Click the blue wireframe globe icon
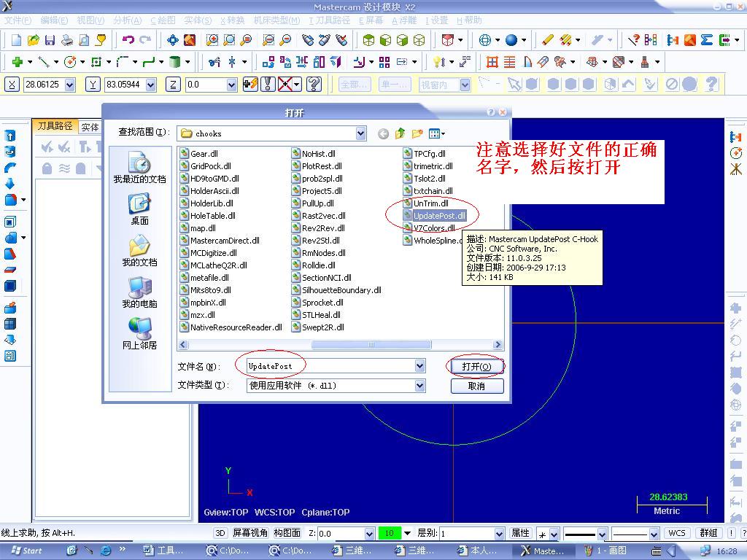Image resolution: width=747 pixels, height=560 pixels. point(485,40)
